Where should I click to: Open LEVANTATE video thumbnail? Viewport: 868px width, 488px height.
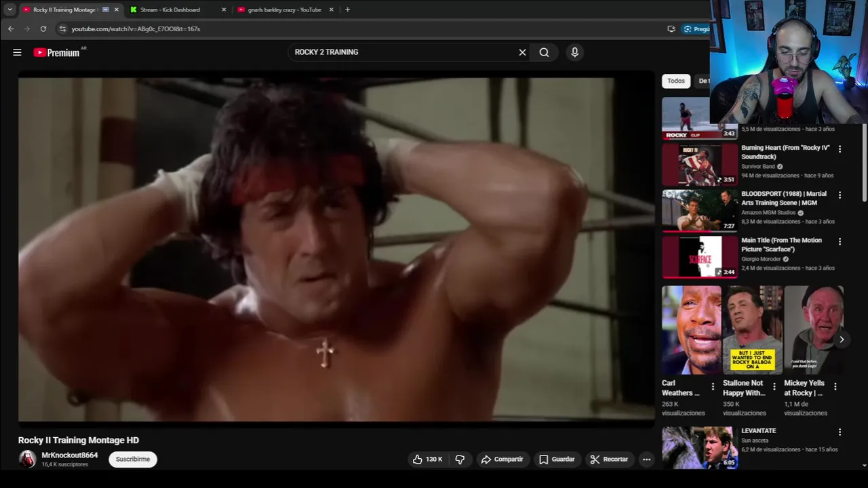(699, 447)
